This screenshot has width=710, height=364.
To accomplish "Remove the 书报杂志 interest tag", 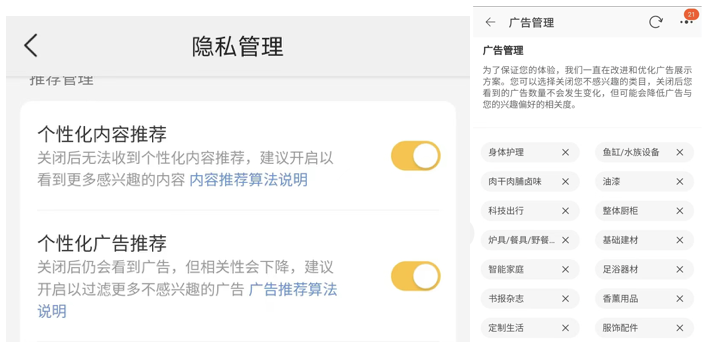I will pos(566,299).
